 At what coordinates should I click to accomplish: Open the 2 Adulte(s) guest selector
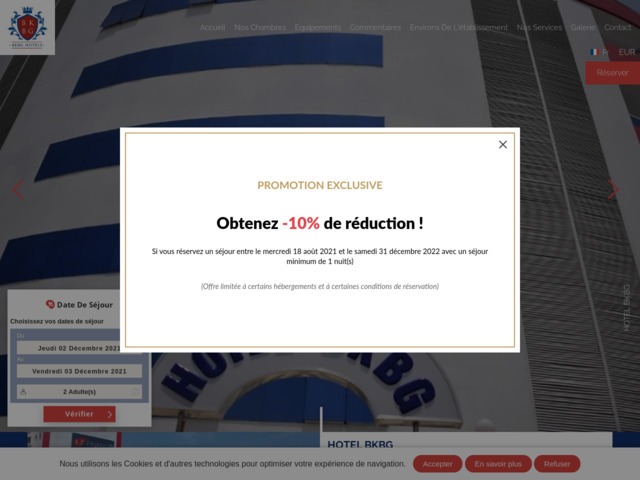(x=79, y=392)
